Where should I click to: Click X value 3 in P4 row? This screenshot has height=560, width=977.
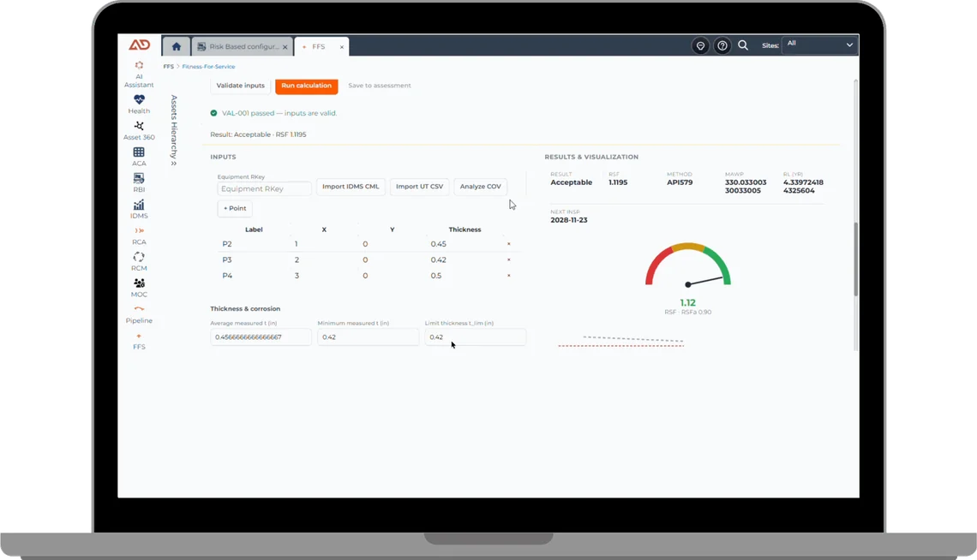(x=297, y=276)
